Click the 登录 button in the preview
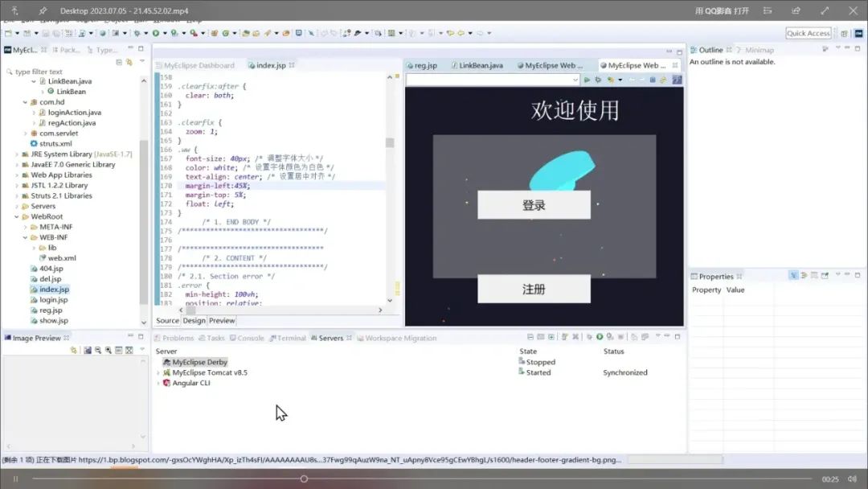The image size is (868, 489). point(534,205)
